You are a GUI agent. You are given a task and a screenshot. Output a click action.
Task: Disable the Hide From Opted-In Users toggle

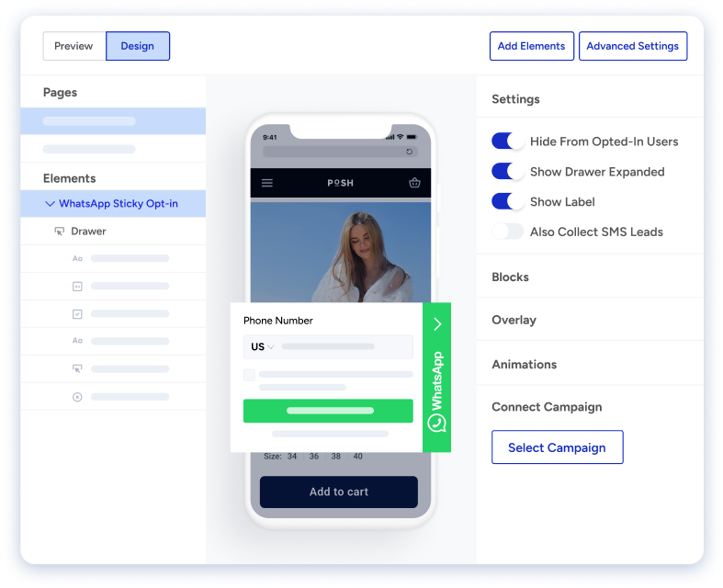tap(507, 141)
